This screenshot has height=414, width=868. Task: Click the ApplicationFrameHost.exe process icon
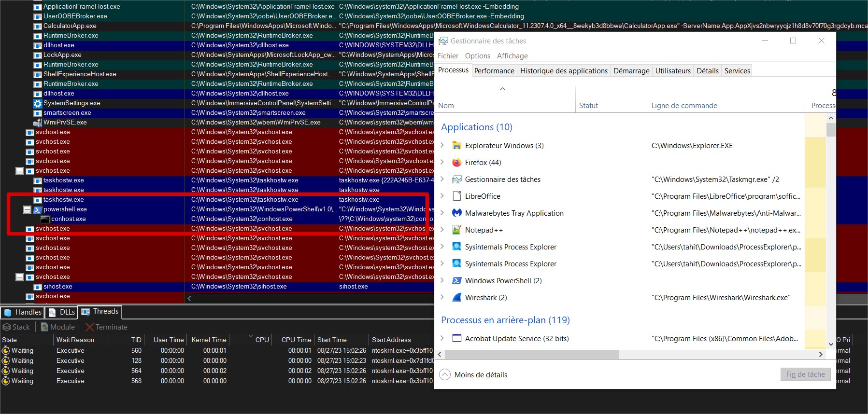[x=37, y=7]
